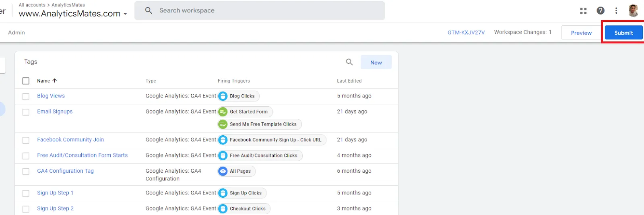This screenshot has width=644, height=215.
Task: Click the '4 months ago' last edited value
Action: 354,155
